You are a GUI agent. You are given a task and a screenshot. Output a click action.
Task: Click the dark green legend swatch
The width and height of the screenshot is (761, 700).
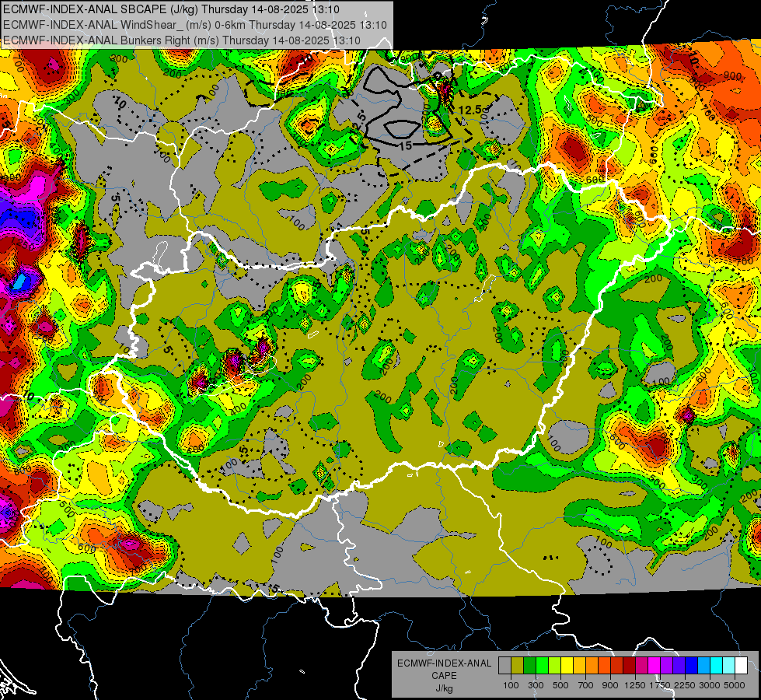tap(529, 666)
